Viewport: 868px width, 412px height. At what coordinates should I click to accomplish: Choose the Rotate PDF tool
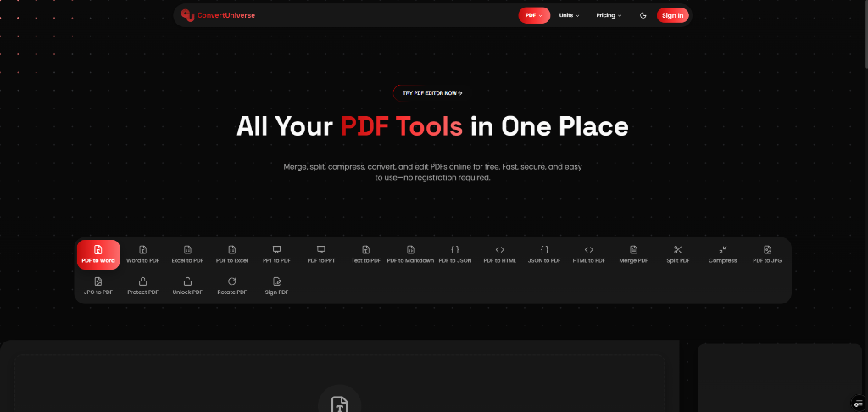point(231,285)
